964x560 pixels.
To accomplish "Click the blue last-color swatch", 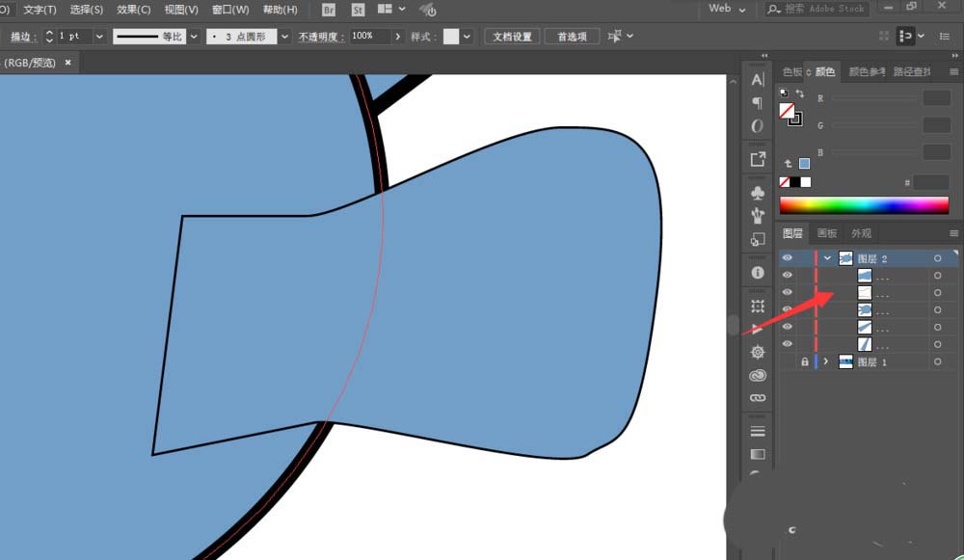I will pos(804,164).
